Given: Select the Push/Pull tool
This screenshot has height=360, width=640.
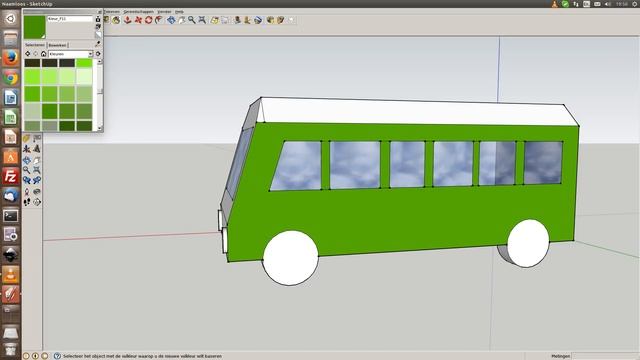Looking at the screenshot, I should pos(128,20).
